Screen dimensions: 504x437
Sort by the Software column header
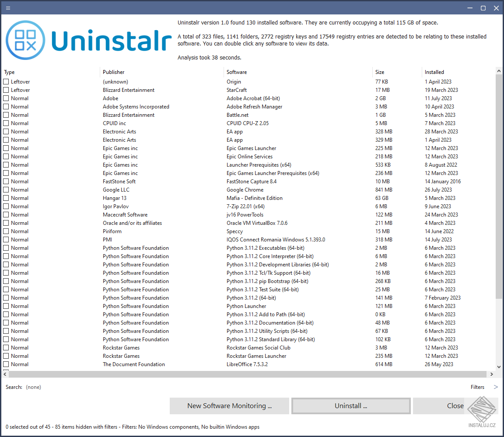point(237,72)
